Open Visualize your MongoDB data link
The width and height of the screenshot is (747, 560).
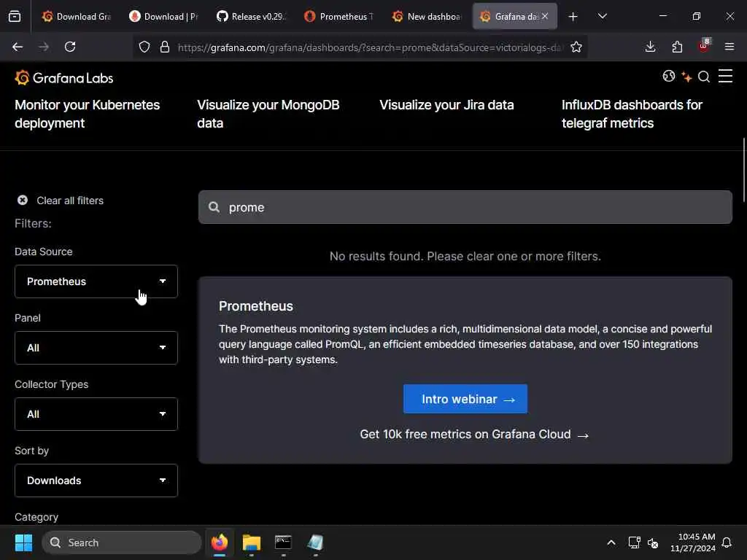tap(268, 114)
